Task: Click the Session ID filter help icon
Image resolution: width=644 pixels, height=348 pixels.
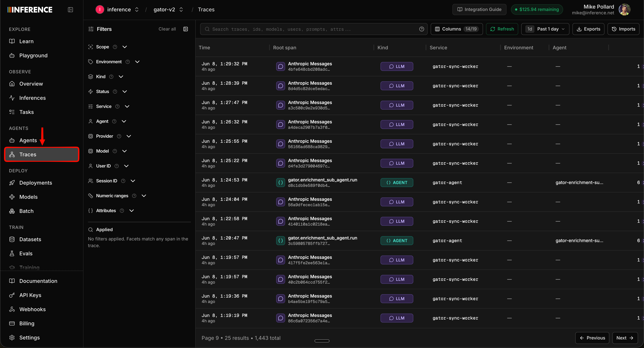Action: [123, 181]
